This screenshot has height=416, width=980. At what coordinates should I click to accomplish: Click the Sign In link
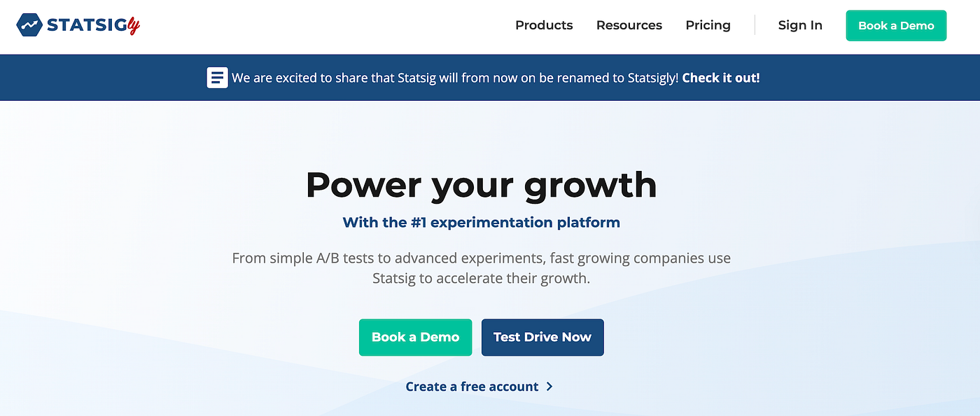pyautogui.click(x=800, y=25)
